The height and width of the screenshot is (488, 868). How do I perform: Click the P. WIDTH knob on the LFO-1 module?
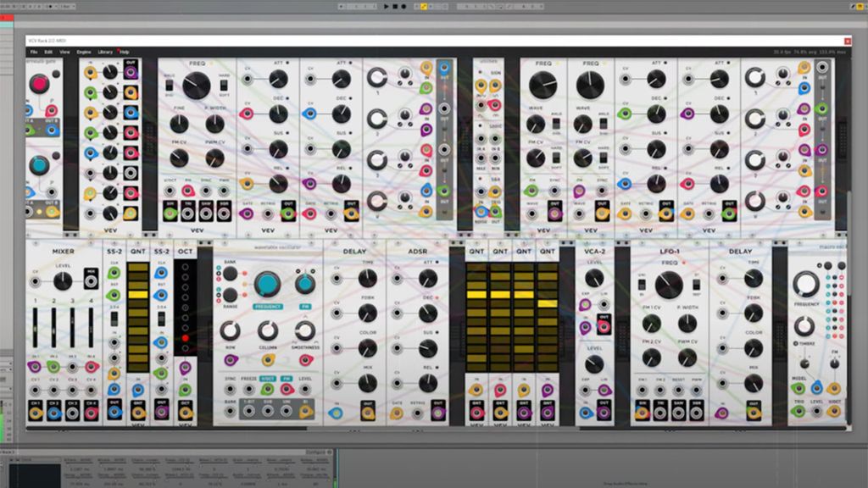tap(687, 324)
